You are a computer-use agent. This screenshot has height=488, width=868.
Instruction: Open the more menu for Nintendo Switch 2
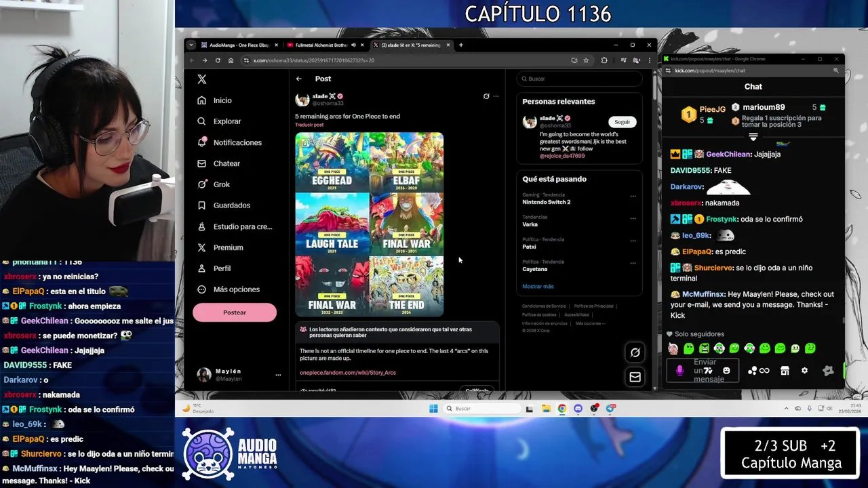(x=633, y=197)
